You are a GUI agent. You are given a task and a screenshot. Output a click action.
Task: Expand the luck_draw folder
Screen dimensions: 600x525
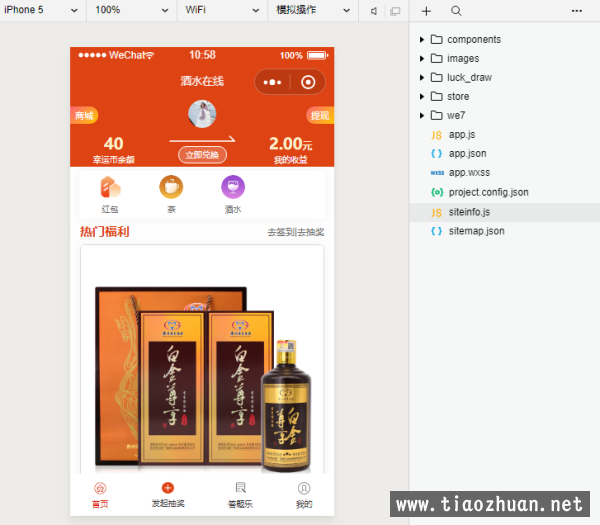(422, 78)
